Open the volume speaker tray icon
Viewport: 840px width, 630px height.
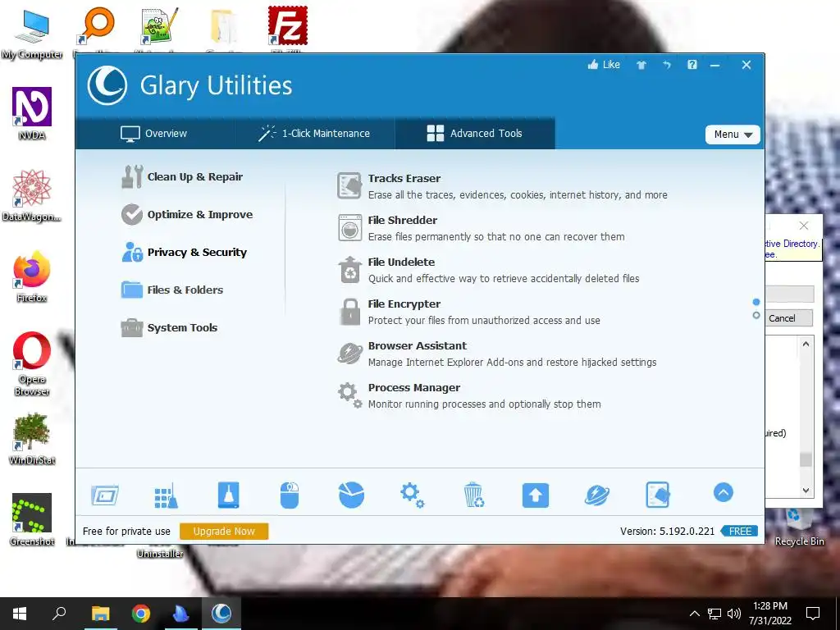[734, 614]
